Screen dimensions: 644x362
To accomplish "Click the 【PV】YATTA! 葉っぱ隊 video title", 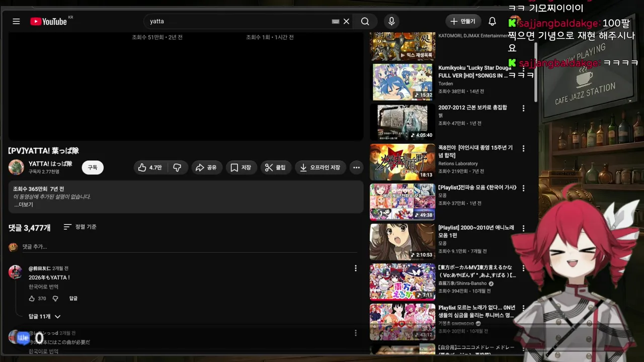I will (x=43, y=150).
